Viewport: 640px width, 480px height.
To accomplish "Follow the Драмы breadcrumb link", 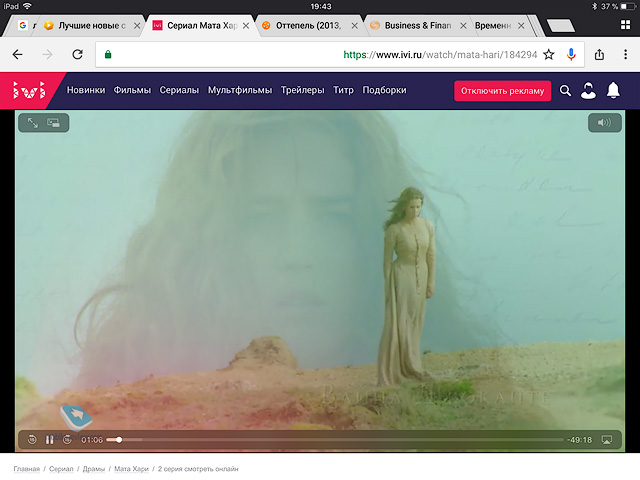I will [94, 469].
